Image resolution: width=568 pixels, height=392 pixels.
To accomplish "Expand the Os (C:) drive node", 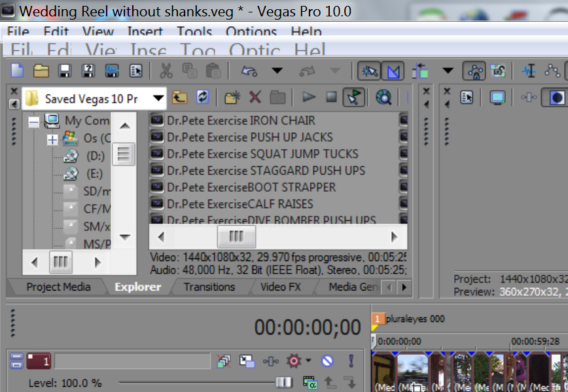I will 52,139.
